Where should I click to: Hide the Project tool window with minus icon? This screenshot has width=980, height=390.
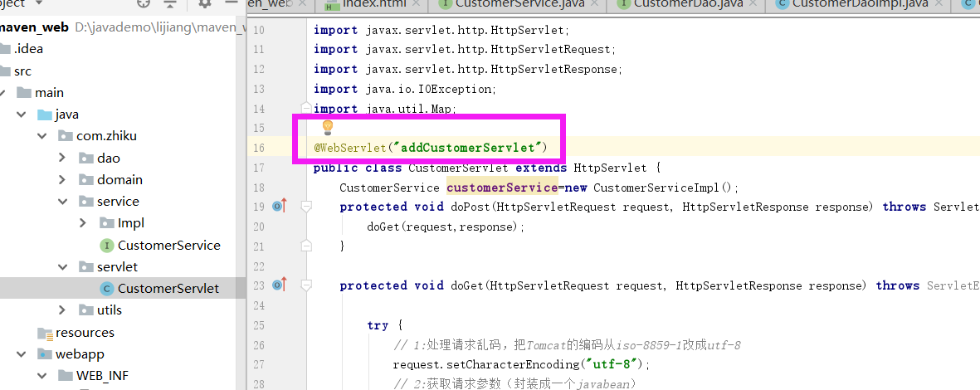pyautogui.click(x=232, y=2)
